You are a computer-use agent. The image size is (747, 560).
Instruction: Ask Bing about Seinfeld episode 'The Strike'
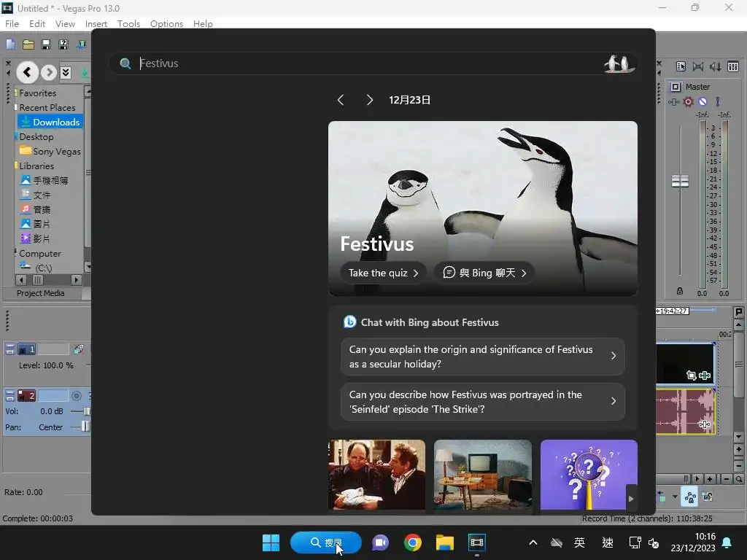tap(483, 402)
